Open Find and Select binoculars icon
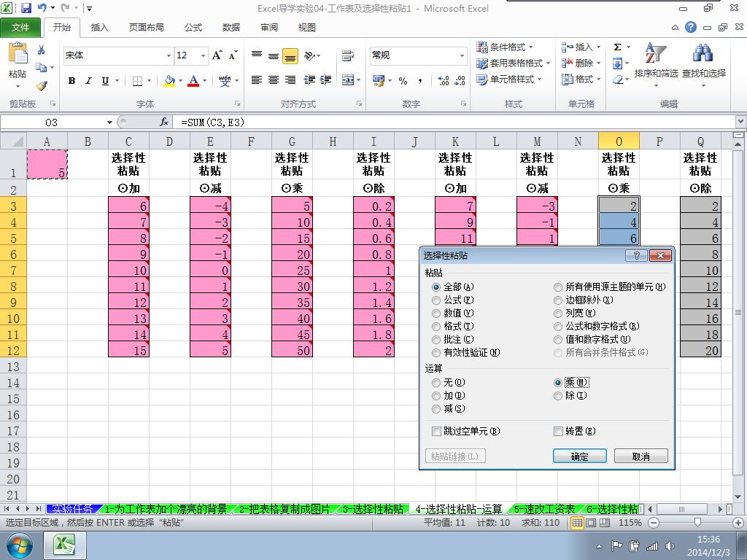The image size is (747, 560). 703,52
